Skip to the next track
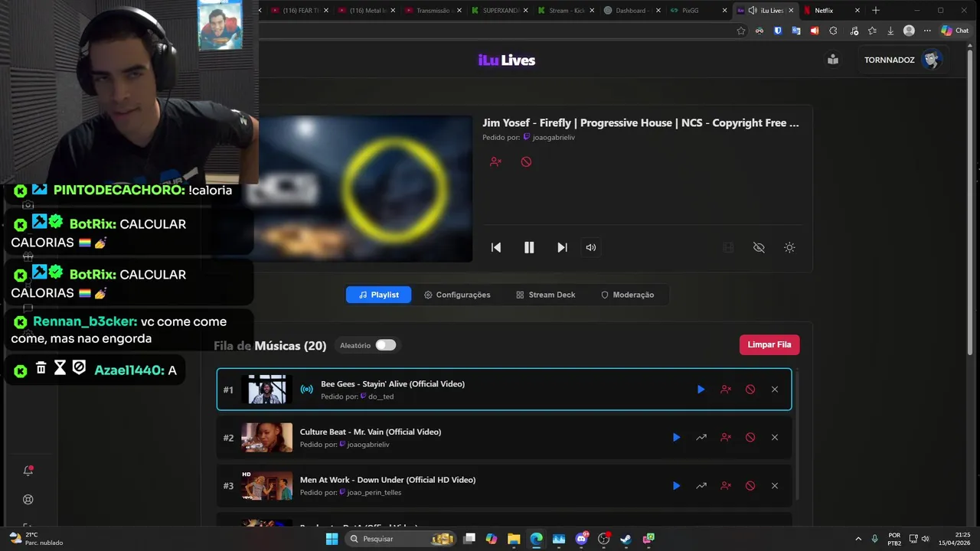This screenshot has height=551, width=980. [562, 247]
